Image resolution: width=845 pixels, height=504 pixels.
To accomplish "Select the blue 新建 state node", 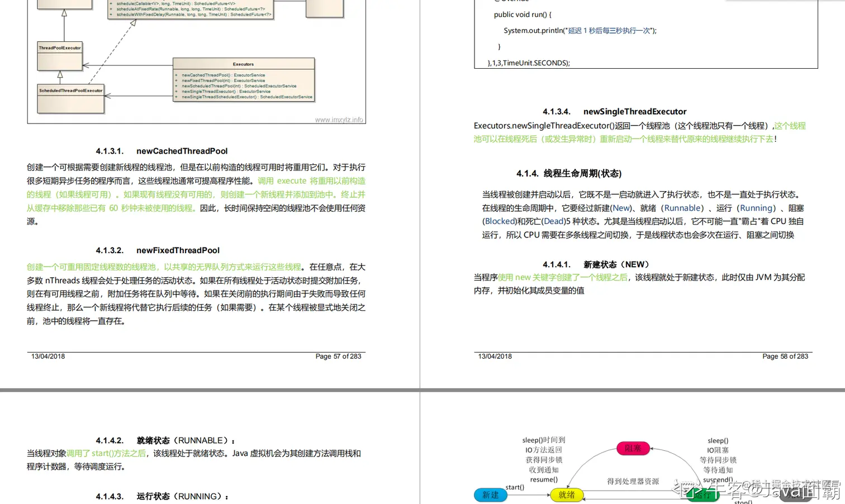I will [490, 495].
